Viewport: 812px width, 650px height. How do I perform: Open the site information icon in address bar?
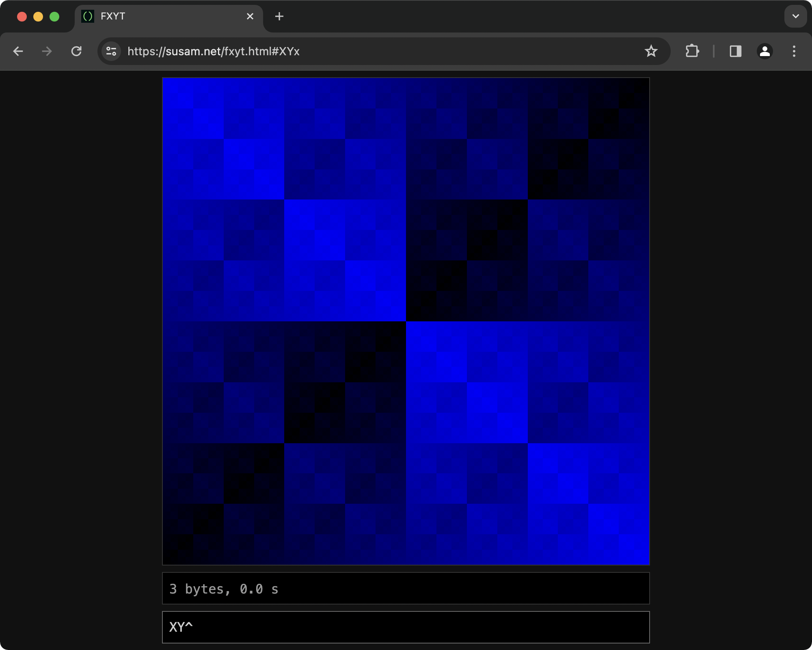tap(110, 51)
